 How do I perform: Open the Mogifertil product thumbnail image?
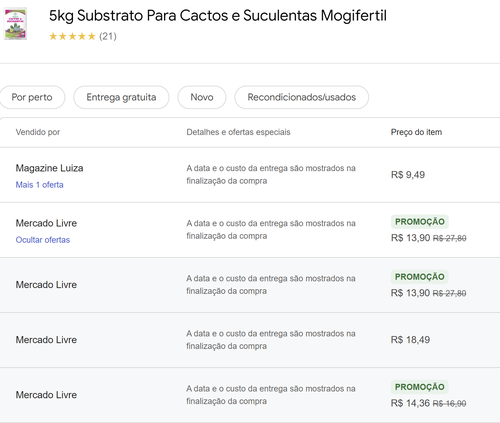point(15,24)
